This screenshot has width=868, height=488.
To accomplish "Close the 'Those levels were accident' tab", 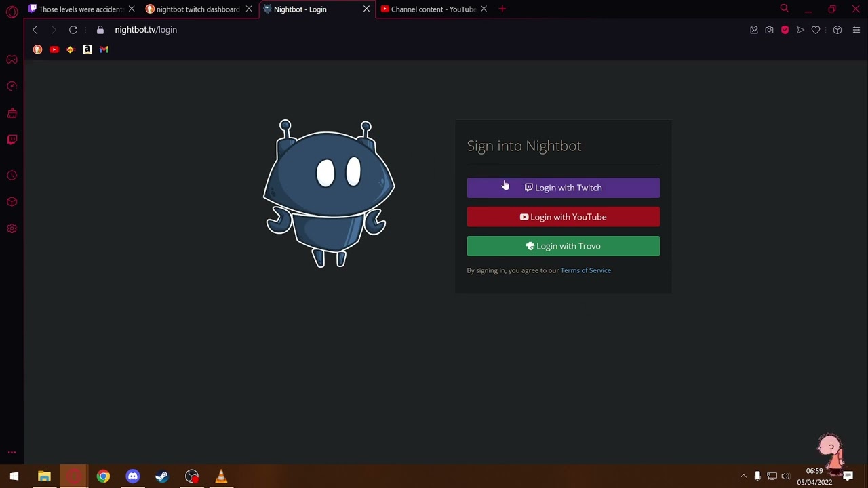I will [132, 9].
